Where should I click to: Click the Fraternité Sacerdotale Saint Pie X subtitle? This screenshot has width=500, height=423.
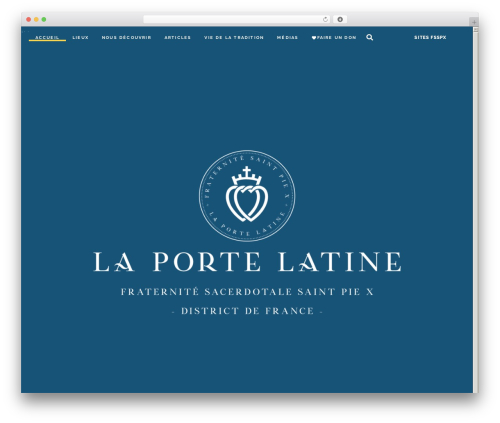click(x=247, y=292)
